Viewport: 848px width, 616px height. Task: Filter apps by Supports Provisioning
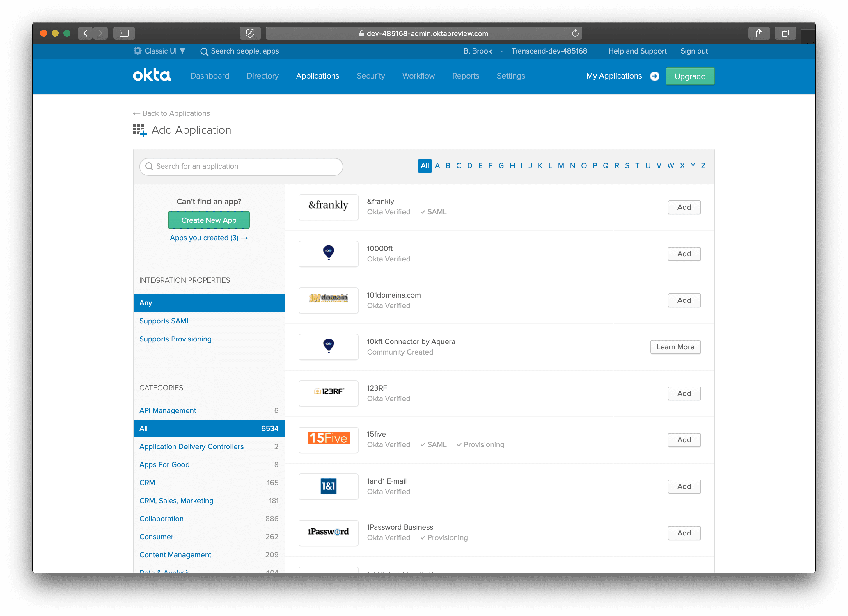pos(175,339)
